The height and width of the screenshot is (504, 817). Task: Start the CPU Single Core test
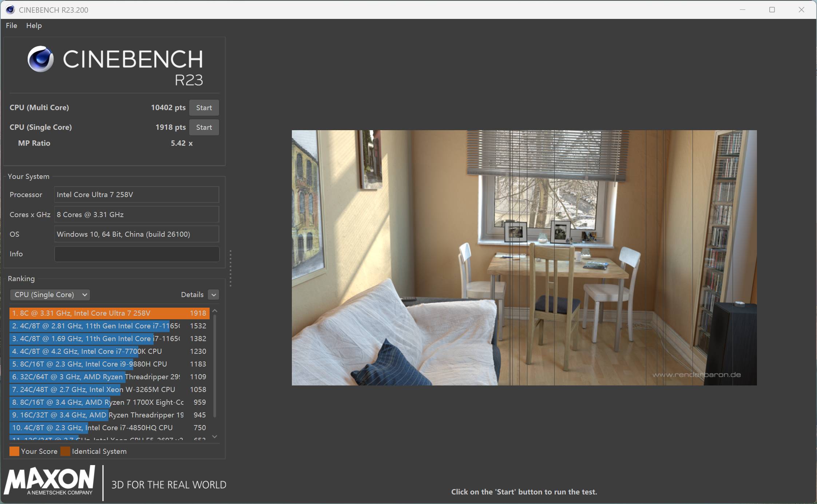204,127
